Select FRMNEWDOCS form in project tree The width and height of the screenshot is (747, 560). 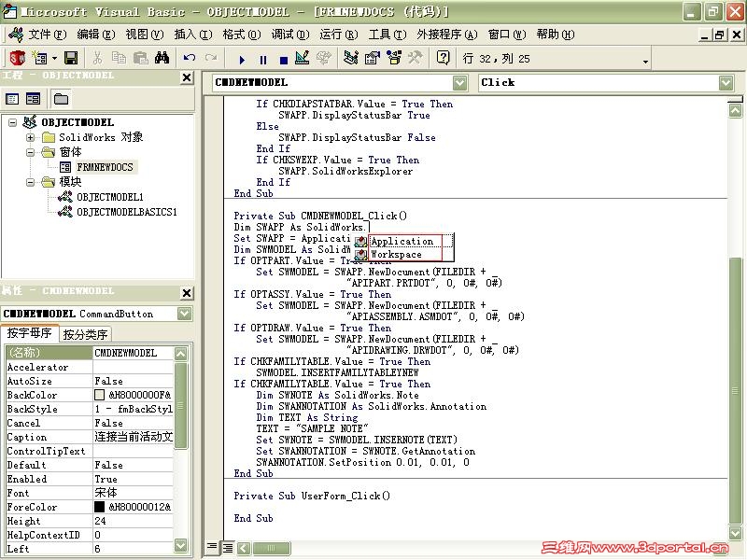[x=105, y=167]
